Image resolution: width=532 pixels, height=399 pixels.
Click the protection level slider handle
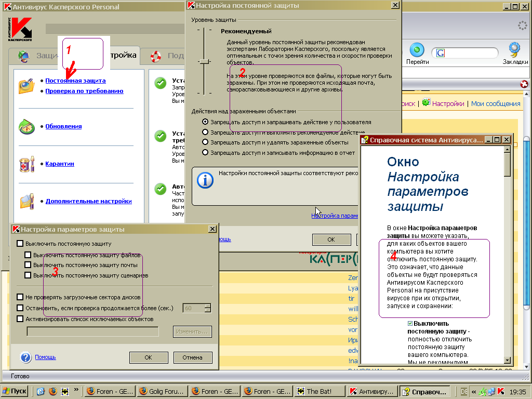click(x=204, y=61)
